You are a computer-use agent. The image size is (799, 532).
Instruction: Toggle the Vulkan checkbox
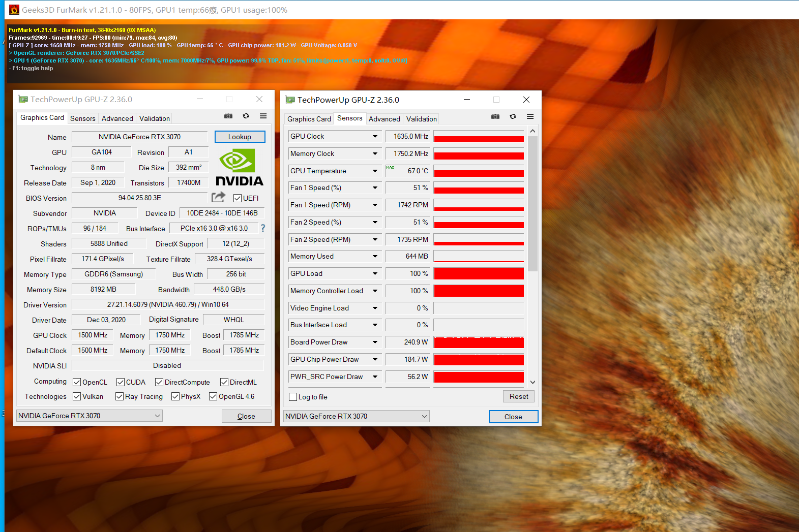(77, 396)
